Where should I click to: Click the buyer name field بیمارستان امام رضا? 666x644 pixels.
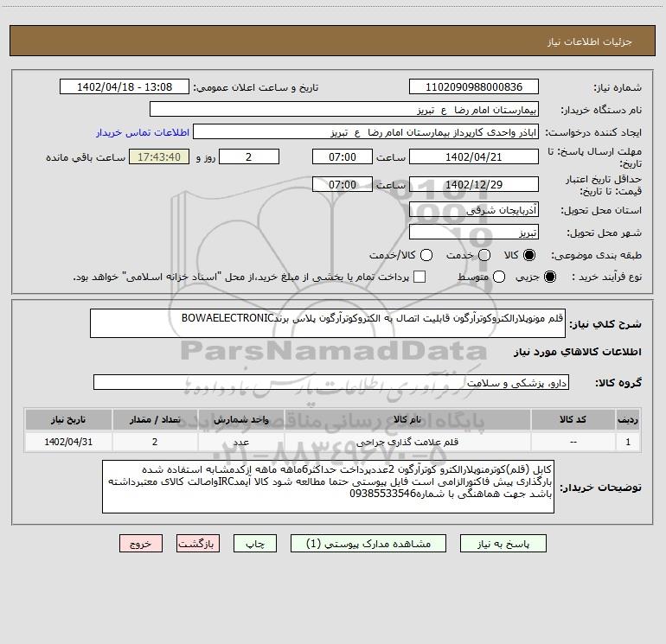pyautogui.click(x=344, y=110)
